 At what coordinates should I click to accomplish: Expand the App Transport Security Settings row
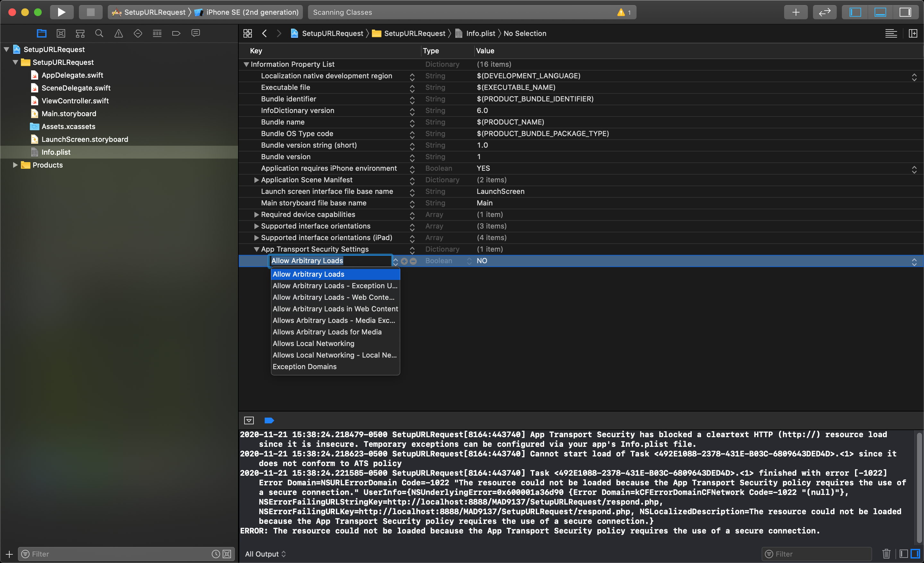point(256,249)
